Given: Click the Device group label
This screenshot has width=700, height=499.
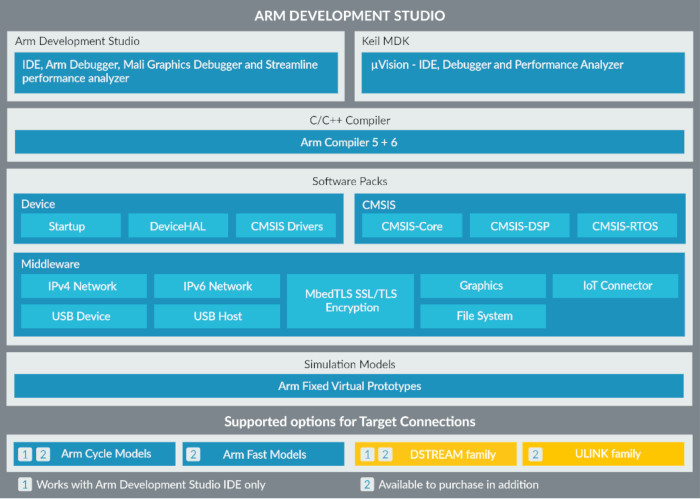Looking at the screenshot, I should click(38, 204).
